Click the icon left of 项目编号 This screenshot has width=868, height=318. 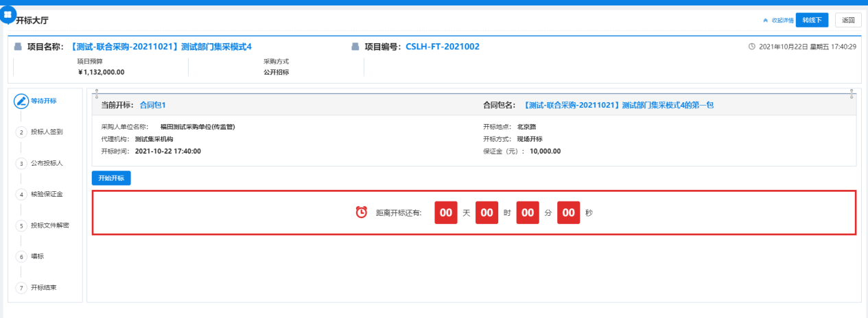(355, 47)
